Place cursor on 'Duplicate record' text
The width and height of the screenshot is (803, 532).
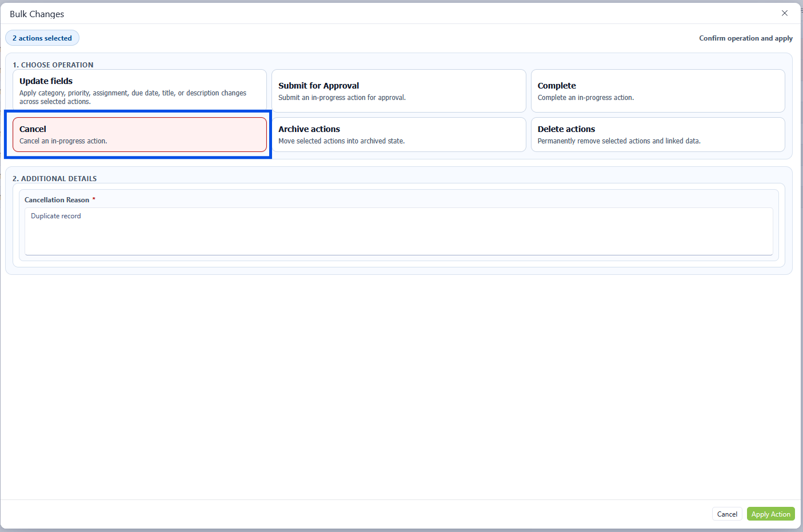[x=56, y=216]
